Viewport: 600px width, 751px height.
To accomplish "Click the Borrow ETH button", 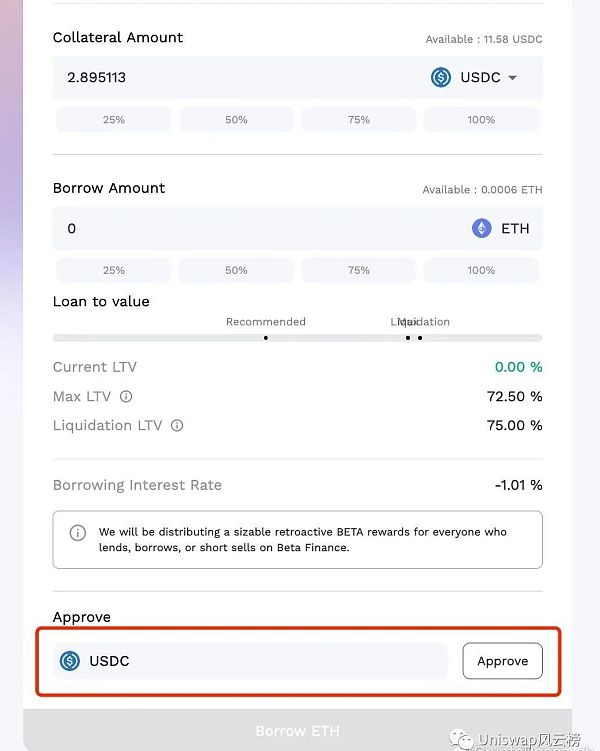I will pyautogui.click(x=297, y=731).
